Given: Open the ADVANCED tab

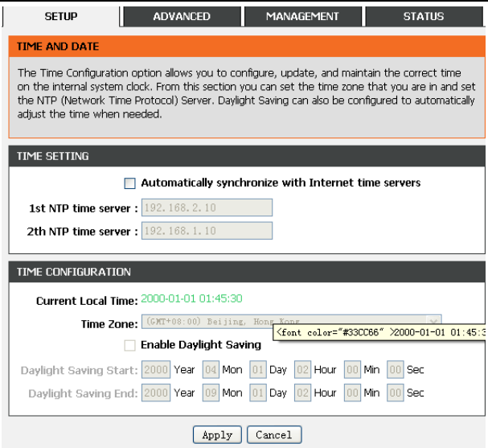Looking at the screenshot, I should point(182,17).
